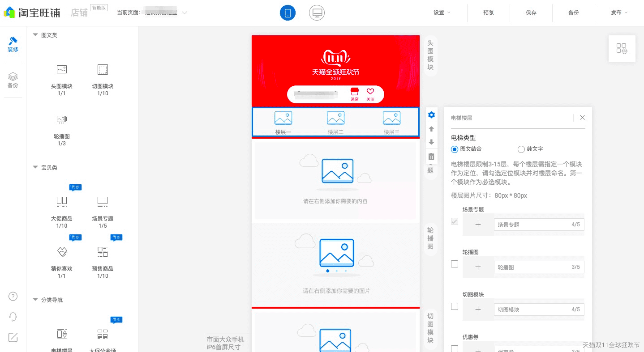Click Taobao Wangpu logo

pyautogui.click(x=32, y=13)
